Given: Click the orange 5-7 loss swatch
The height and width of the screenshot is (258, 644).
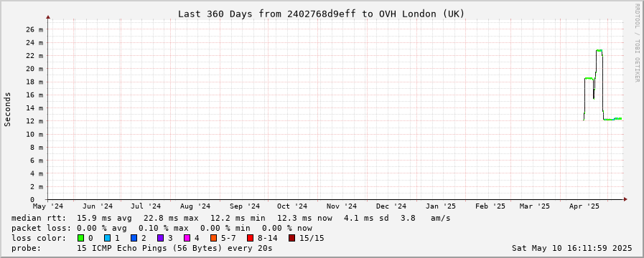Looking at the screenshot, I should [x=213, y=238].
